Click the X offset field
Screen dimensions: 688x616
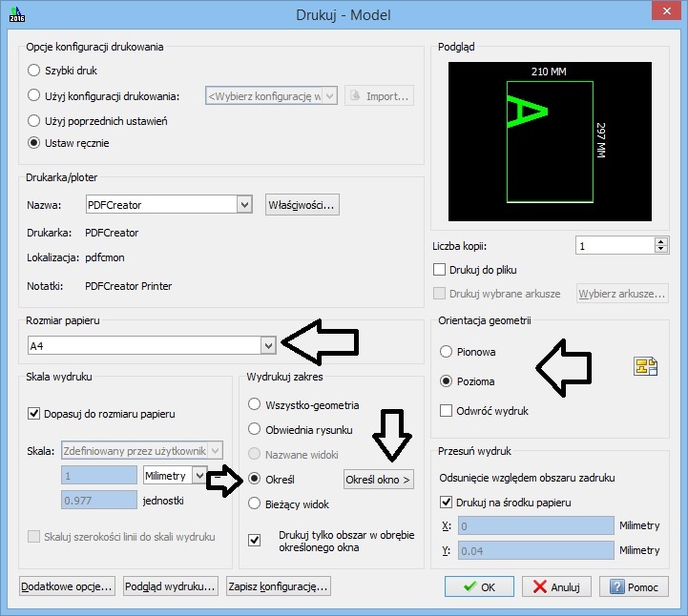tap(535, 525)
